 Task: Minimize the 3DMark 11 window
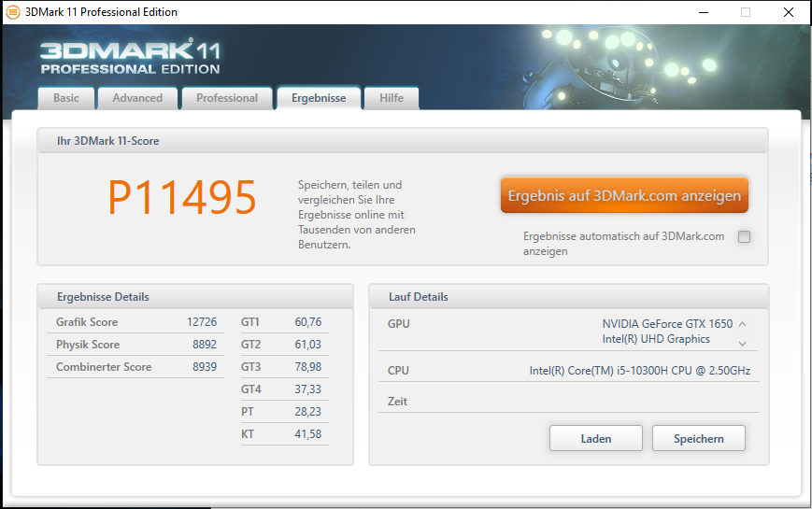(x=704, y=12)
